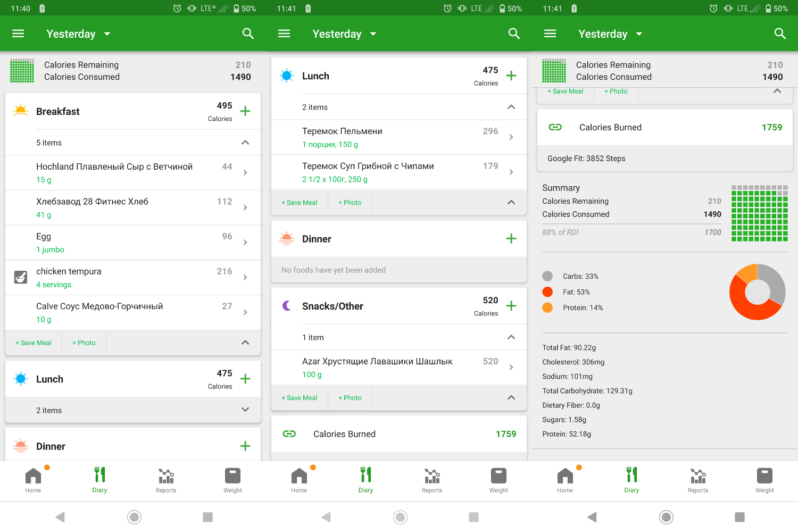The image size is (798, 532).
Task: Tap the Dinner sunset icon in middle screen
Action: [x=287, y=238]
